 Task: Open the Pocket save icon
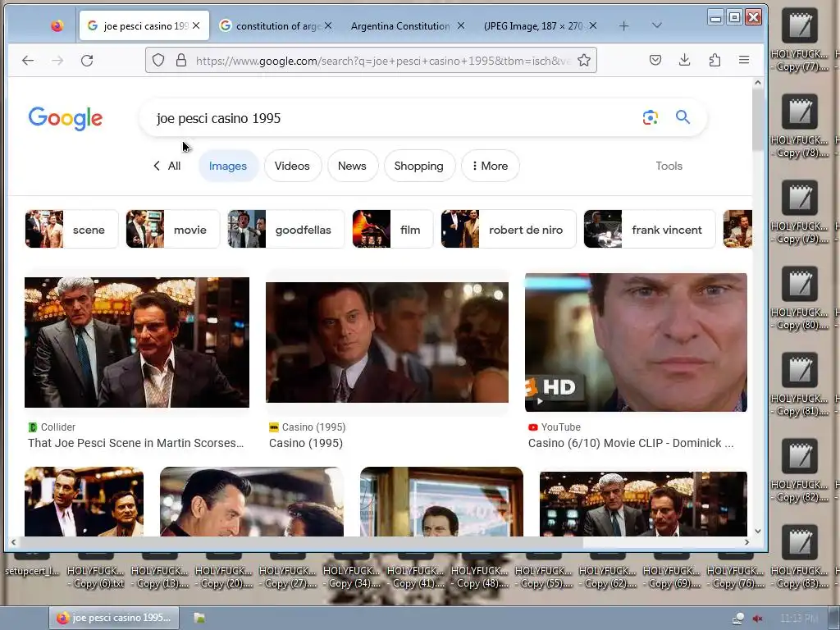(x=655, y=60)
